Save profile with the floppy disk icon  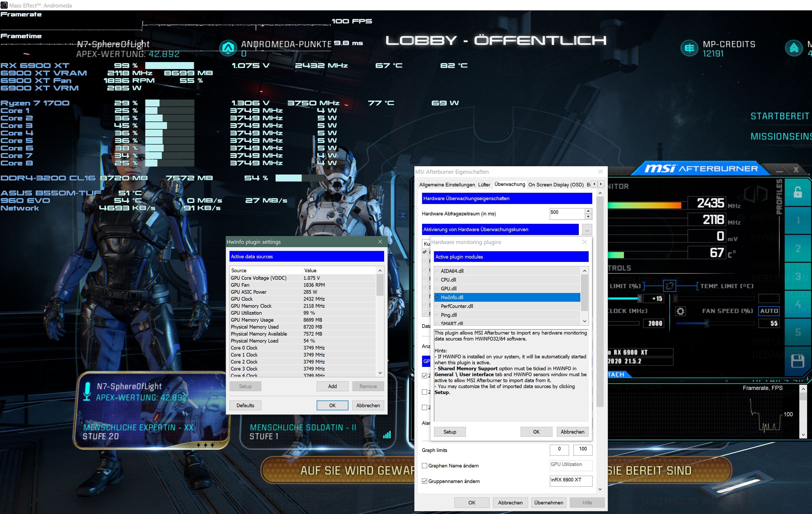pyautogui.click(x=798, y=361)
